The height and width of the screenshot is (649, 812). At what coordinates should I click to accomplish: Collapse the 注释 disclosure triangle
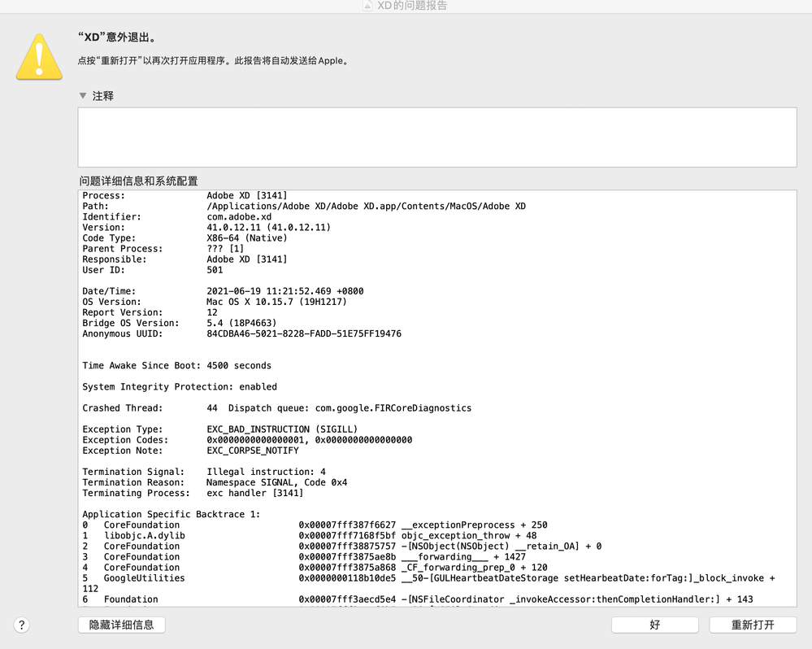pos(82,95)
